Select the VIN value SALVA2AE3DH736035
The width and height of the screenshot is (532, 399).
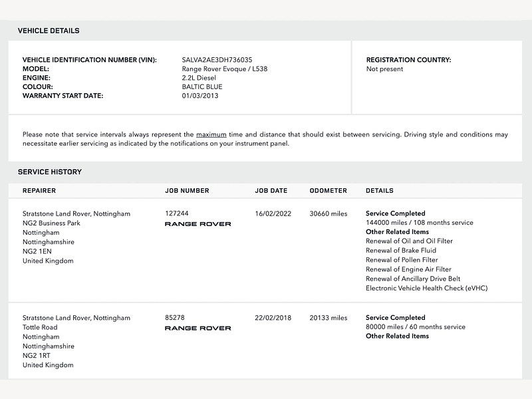pyautogui.click(x=217, y=60)
